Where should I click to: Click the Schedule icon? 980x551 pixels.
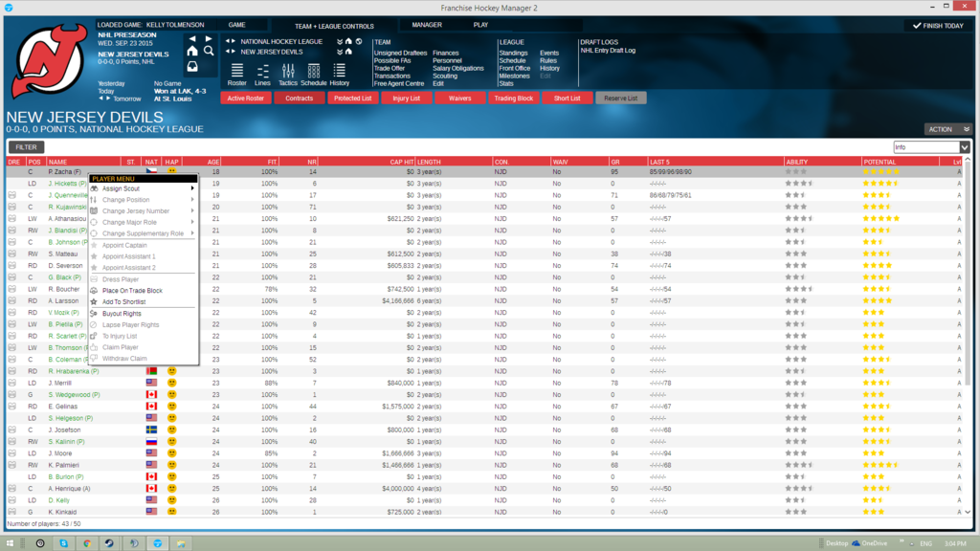[x=314, y=72]
